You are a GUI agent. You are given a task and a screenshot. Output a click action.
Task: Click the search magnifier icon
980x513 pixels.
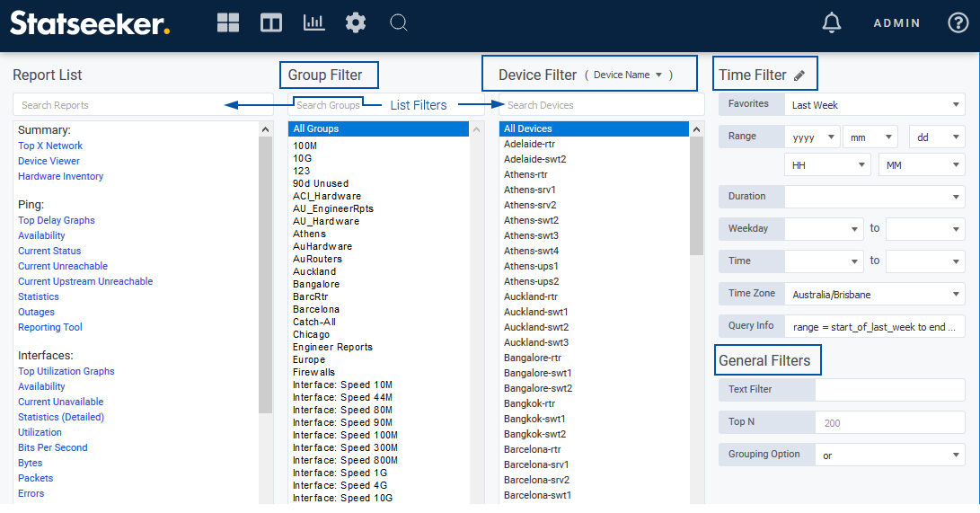pos(399,23)
